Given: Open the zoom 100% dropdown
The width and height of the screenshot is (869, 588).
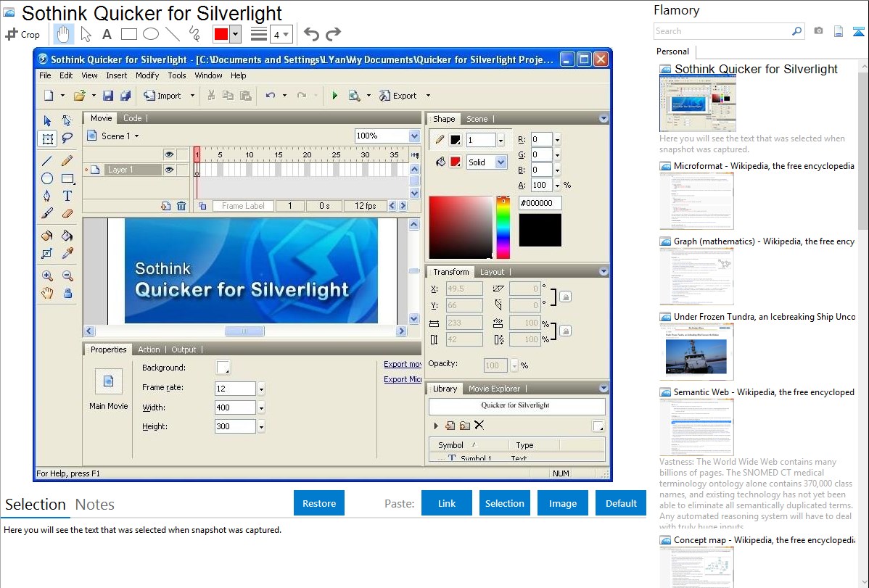Looking at the screenshot, I should [x=413, y=136].
